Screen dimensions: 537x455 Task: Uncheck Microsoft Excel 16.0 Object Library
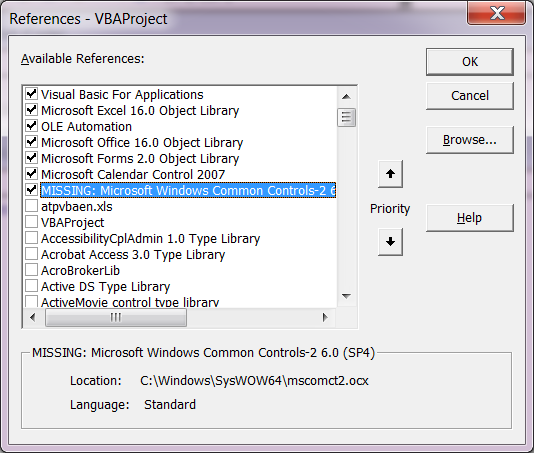click(x=32, y=110)
